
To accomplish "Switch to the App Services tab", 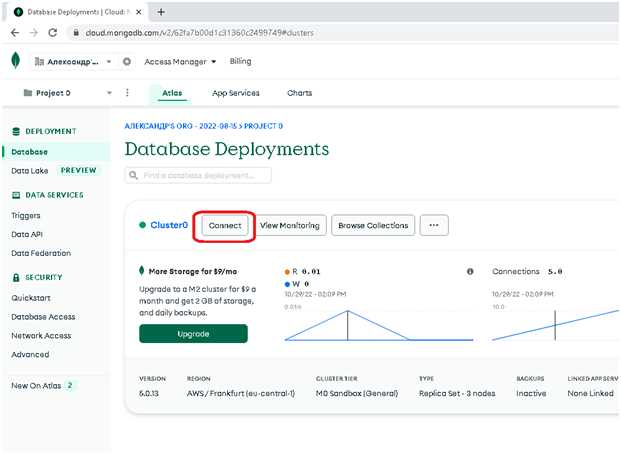I will tap(236, 93).
